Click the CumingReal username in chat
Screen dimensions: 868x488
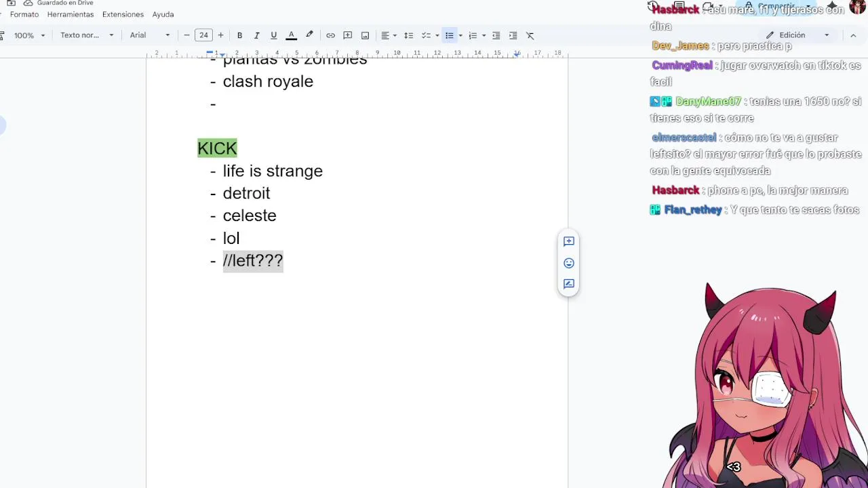682,66
